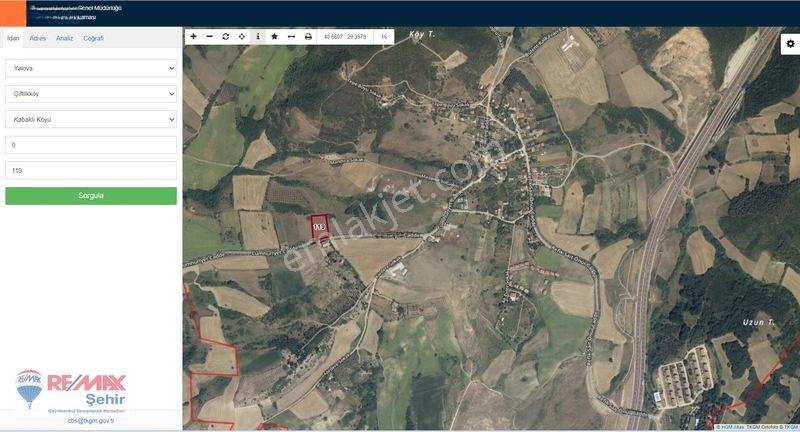Open map settings gear icon
This screenshot has height=432, width=800.
coord(790,44)
